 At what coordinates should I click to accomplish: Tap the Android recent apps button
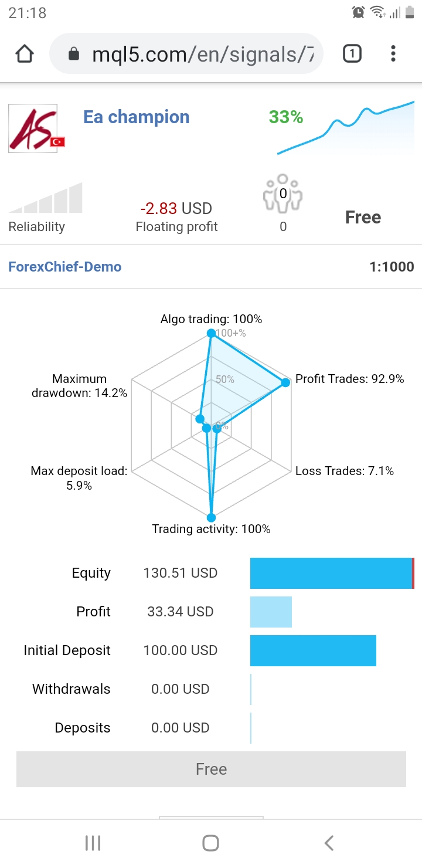coord(93,843)
